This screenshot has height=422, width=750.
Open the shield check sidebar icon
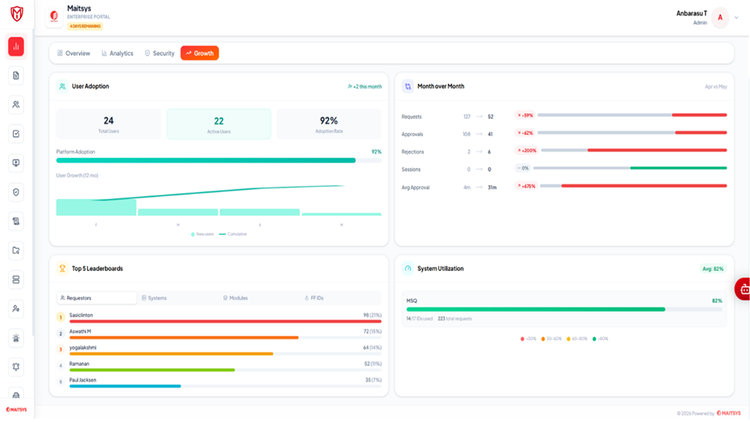point(16,192)
